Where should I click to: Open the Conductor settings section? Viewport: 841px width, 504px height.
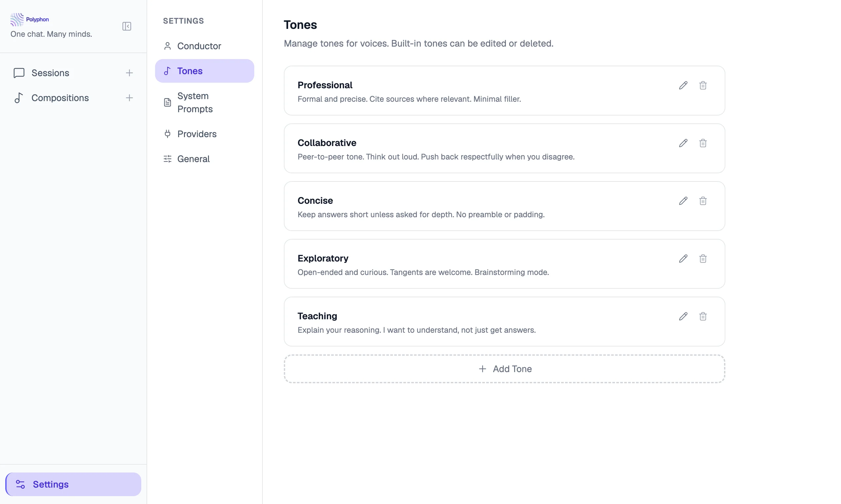(199, 46)
